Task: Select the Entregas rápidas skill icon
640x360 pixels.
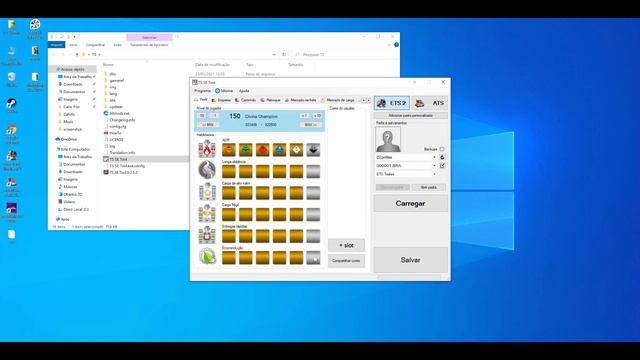Action: [207, 235]
